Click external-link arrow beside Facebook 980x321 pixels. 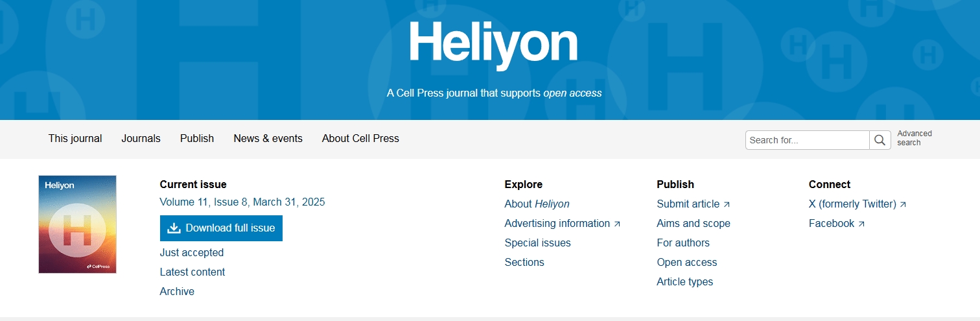pyautogui.click(x=861, y=224)
